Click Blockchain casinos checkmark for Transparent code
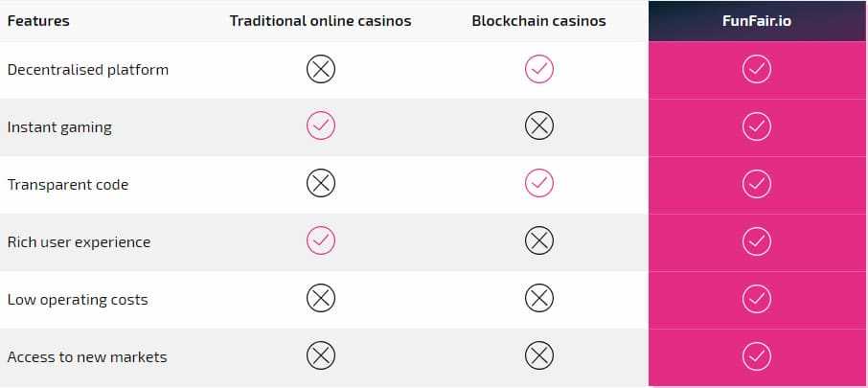The height and width of the screenshot is (388, 868). click(539, 183)
